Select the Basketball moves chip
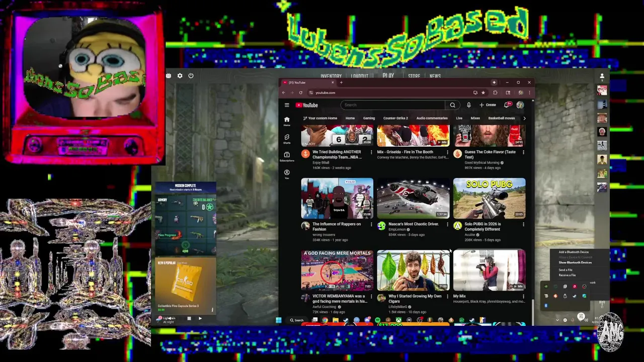This screenshot has height=362, width=644. coord(501,118)
